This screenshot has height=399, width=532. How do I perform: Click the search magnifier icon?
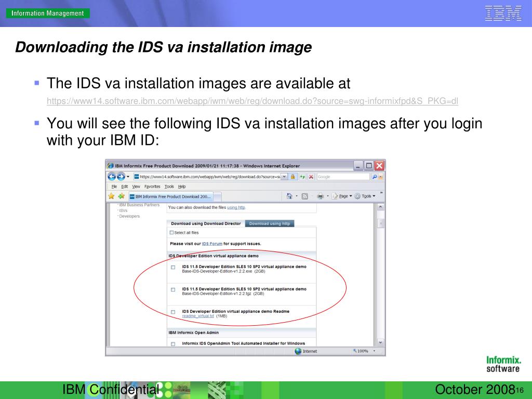click(x=374, y=177)
